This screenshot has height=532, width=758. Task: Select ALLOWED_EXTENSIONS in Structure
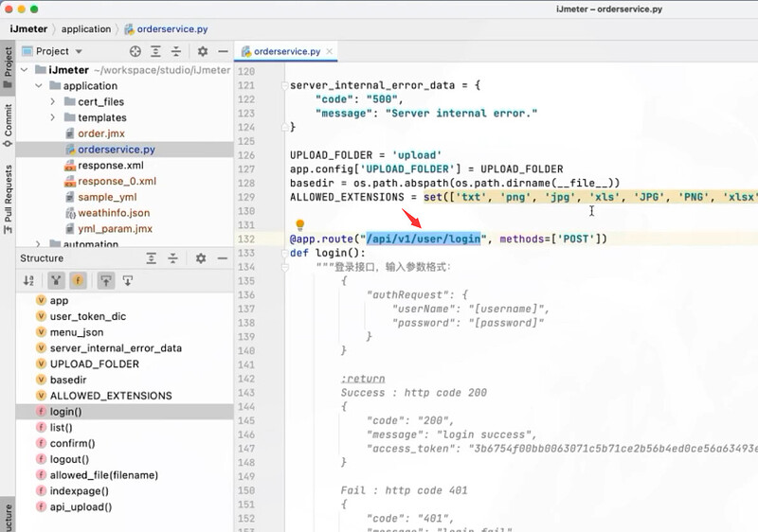(x=111, y=396)
